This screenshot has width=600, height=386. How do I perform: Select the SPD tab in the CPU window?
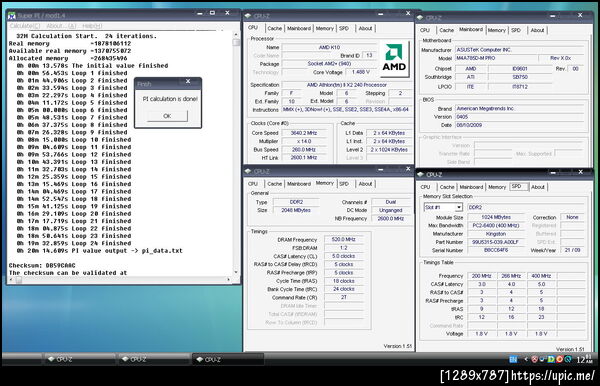click(344, 28)
